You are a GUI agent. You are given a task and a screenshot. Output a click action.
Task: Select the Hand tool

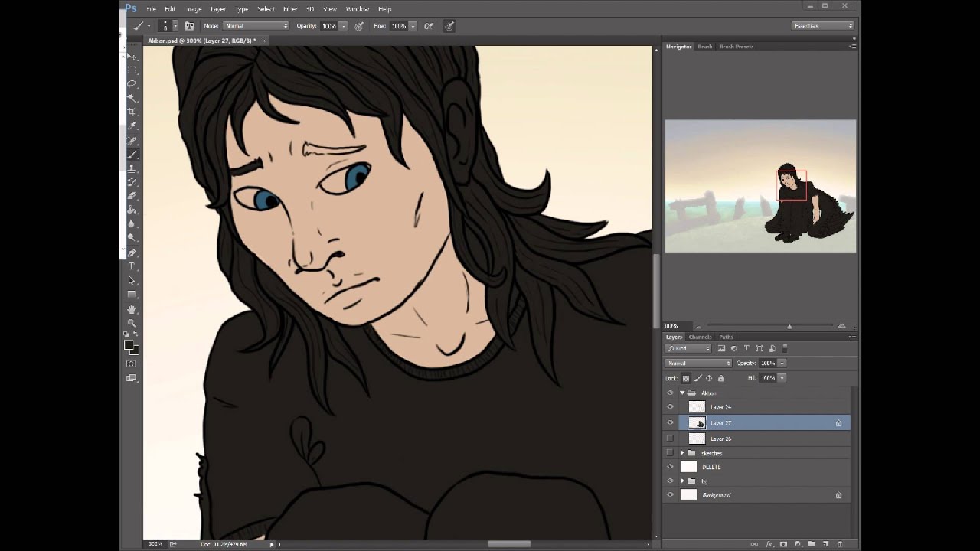132,309
